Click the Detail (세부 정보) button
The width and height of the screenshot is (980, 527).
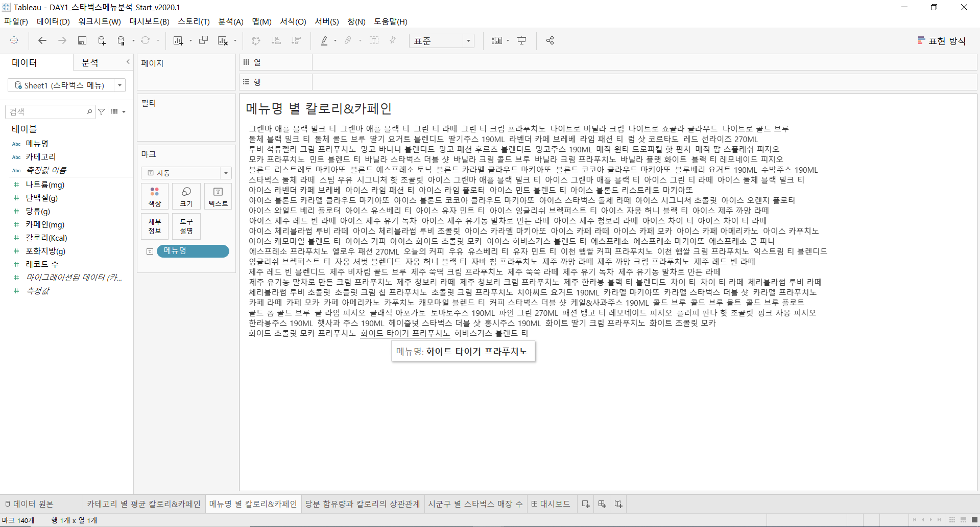coord(155,226)
